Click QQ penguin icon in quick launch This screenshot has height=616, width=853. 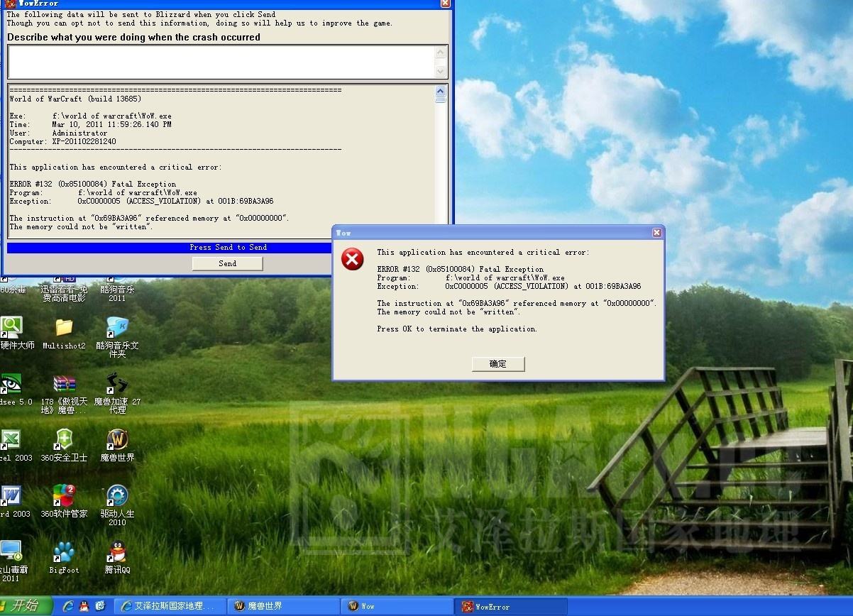pyautogui.click(x=84, y=606)
